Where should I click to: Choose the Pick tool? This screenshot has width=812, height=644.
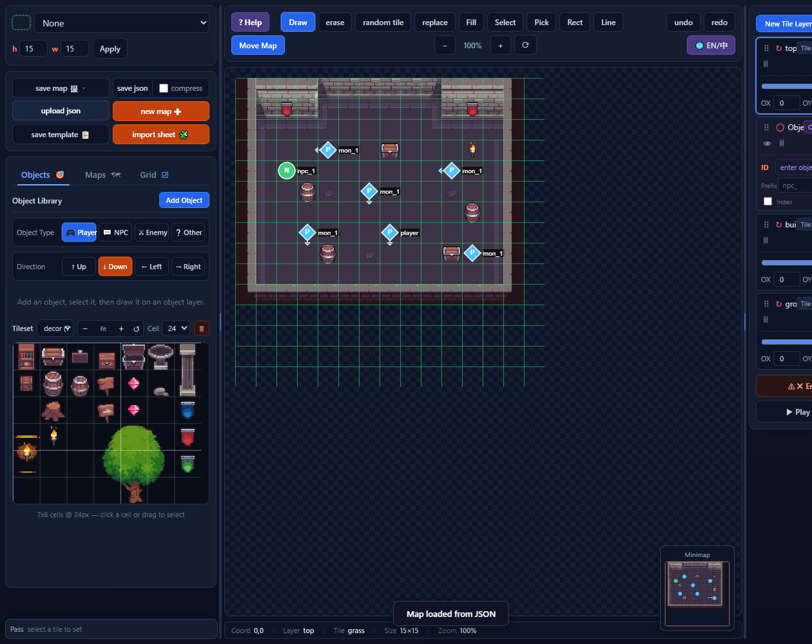(x=541, y=23)
